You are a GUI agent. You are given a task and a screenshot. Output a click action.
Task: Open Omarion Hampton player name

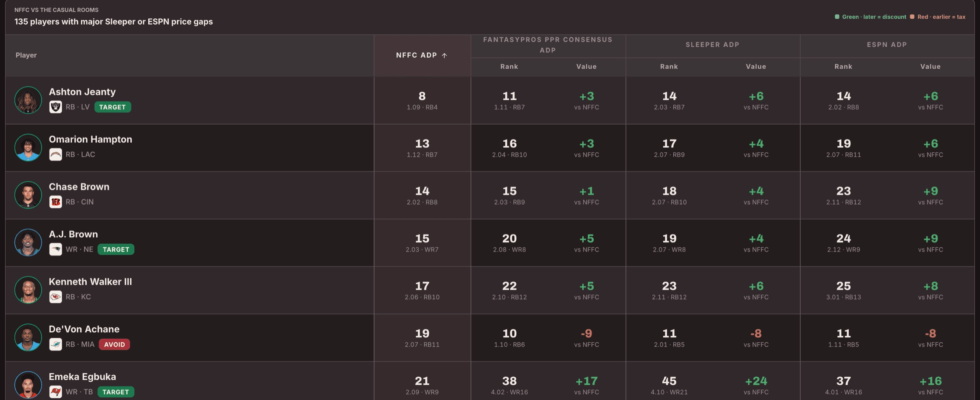point(90,139)
